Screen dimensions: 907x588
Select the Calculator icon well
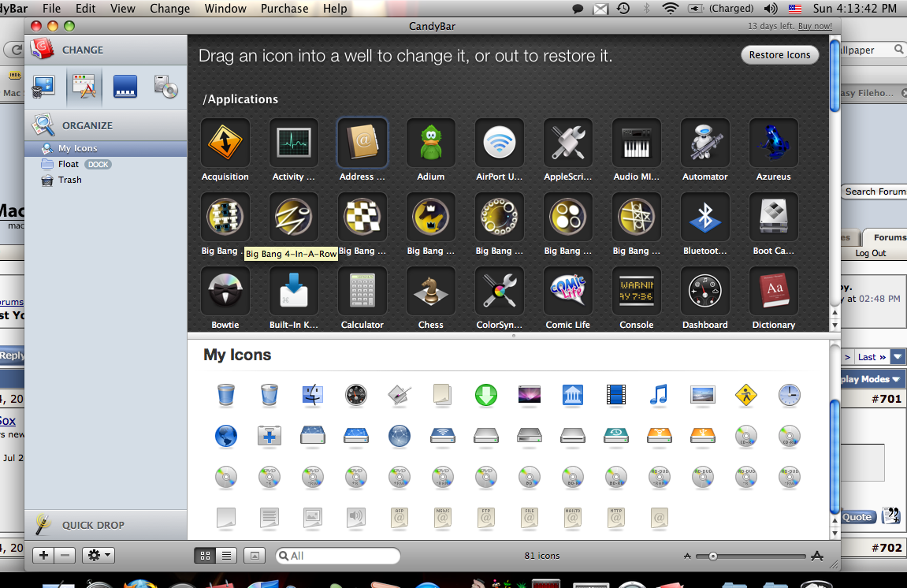(362, 291)
